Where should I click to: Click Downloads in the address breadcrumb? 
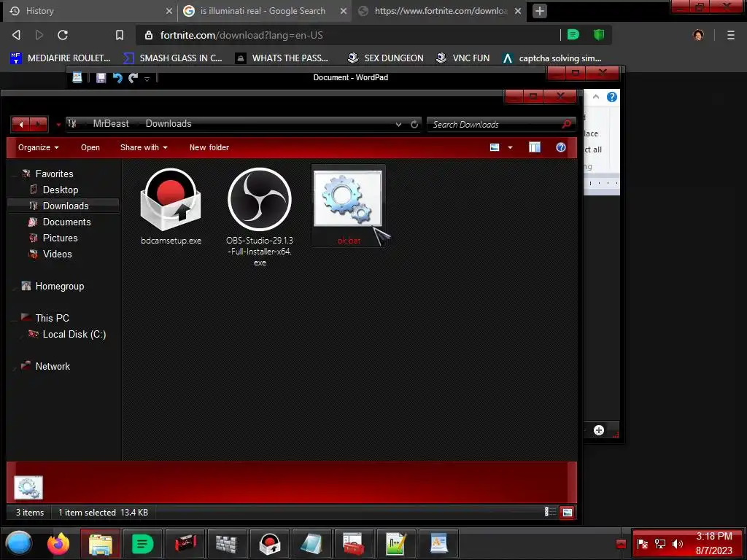click(x=169, y=124)
